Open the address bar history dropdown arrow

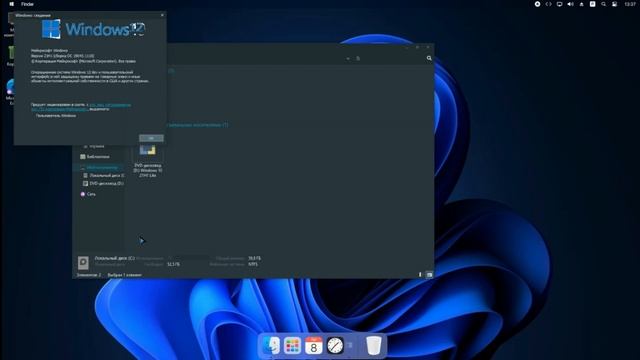click(348, 58)
